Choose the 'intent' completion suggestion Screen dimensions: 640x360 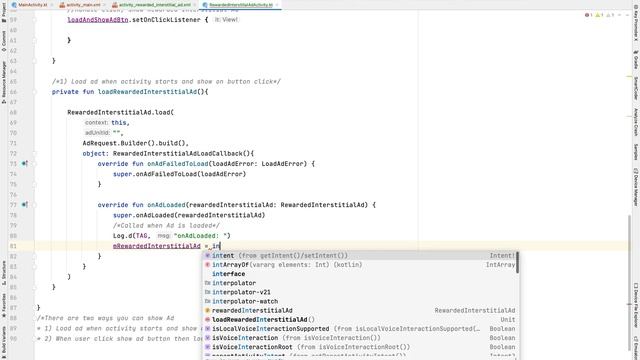click(x=360, y=256)
